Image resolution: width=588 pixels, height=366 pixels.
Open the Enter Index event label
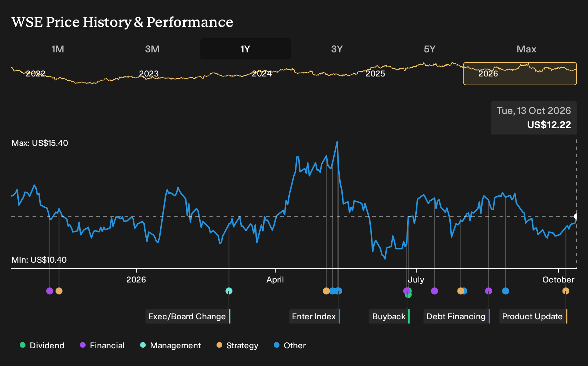(315, 316)
